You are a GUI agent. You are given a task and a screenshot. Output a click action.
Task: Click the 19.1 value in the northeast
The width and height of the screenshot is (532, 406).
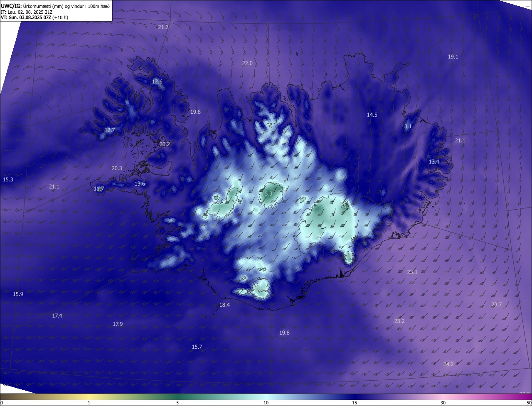point(453,56)
